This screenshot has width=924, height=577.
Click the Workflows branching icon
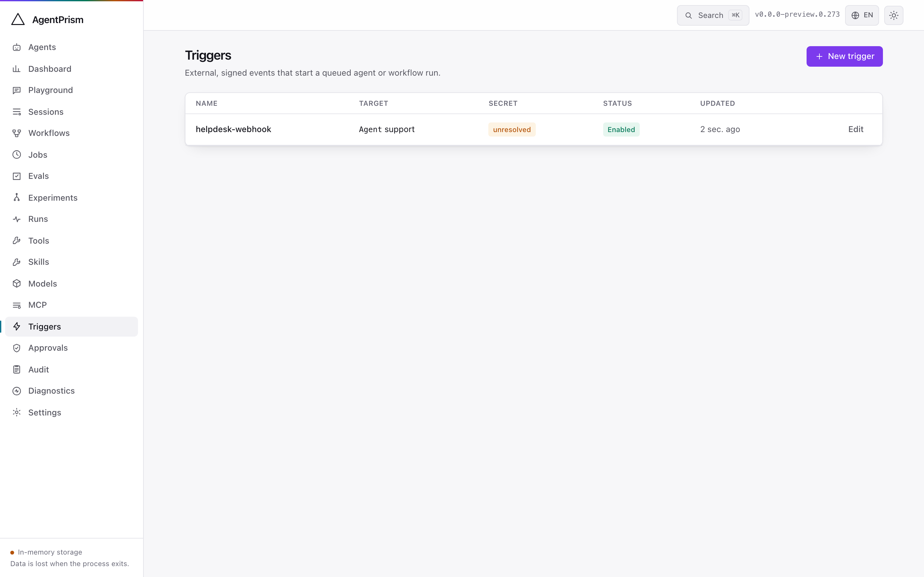(x=17, y=133)
